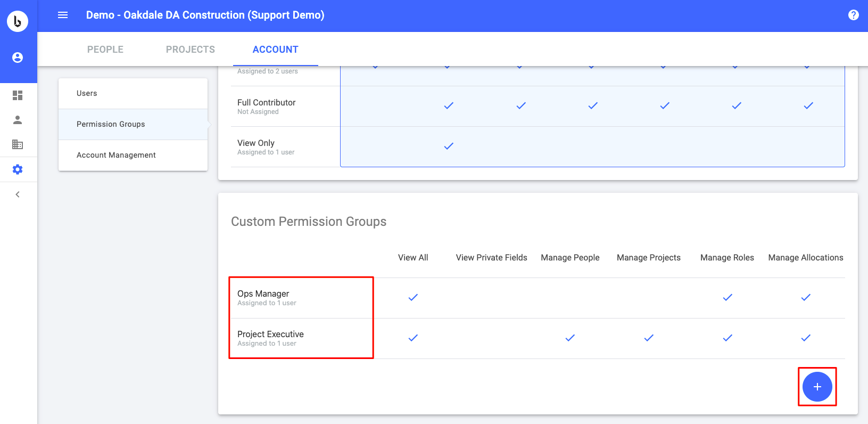Open the Permission Groups section
Screen dimensions: 868x424
tap(133, 124)
